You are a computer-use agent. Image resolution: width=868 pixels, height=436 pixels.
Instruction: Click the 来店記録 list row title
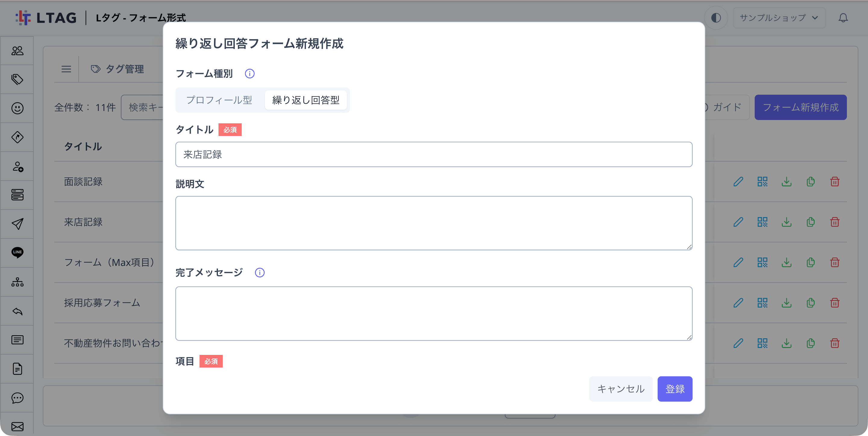(83, 222)
